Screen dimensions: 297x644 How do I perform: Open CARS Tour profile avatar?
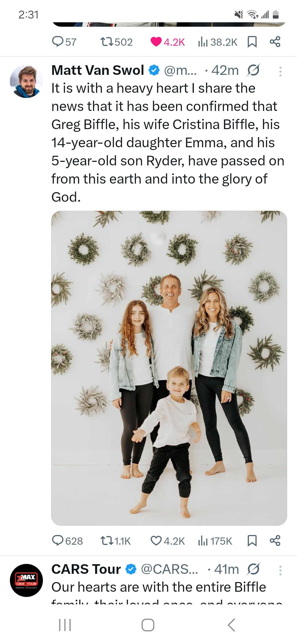tap(26, 580)
